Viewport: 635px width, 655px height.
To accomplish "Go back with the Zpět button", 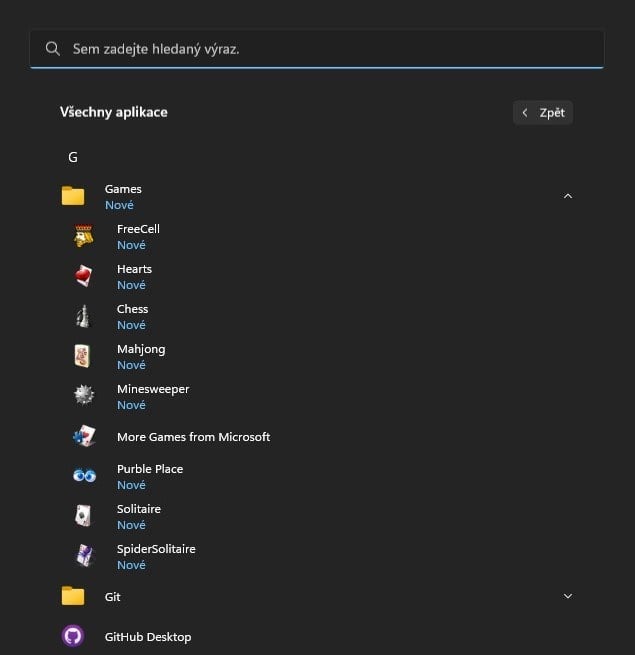I will (x=543, y=113).
